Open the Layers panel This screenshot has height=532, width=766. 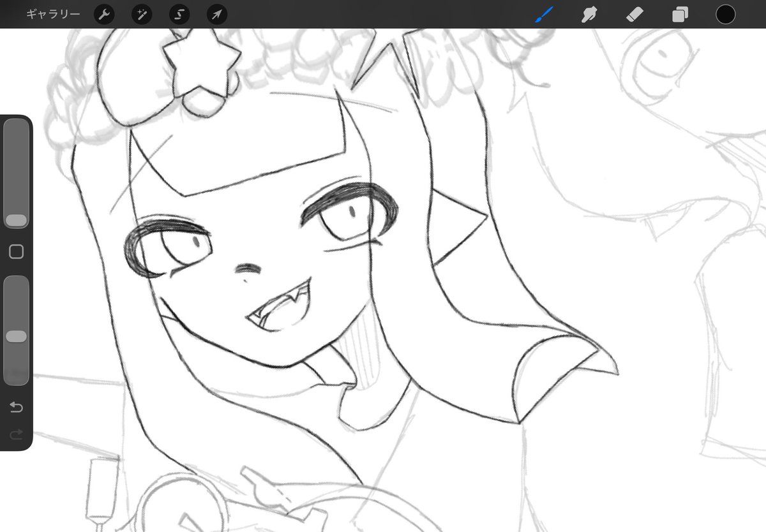pyautogui.click(x=680, y=14)
